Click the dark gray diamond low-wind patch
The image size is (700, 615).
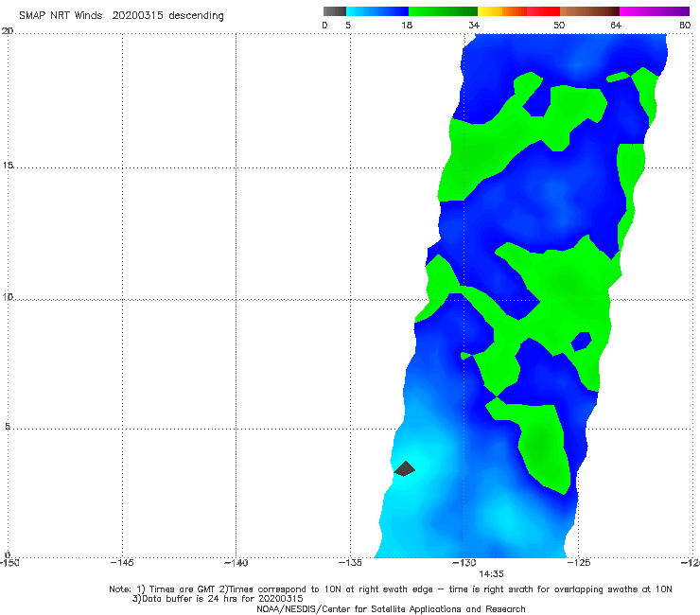405,469
